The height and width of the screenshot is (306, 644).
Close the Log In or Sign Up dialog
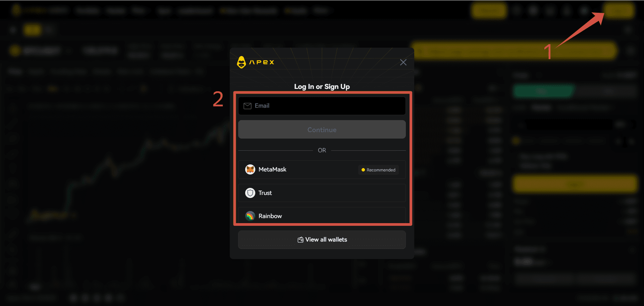[x=403, y=62]
